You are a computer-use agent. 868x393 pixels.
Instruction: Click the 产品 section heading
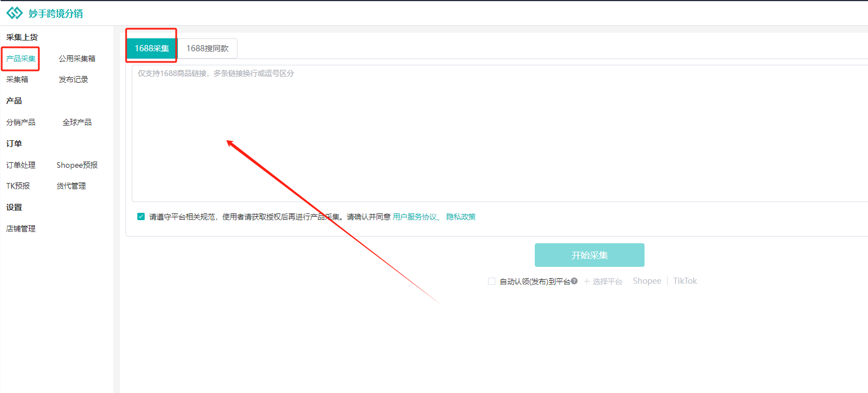14,101
